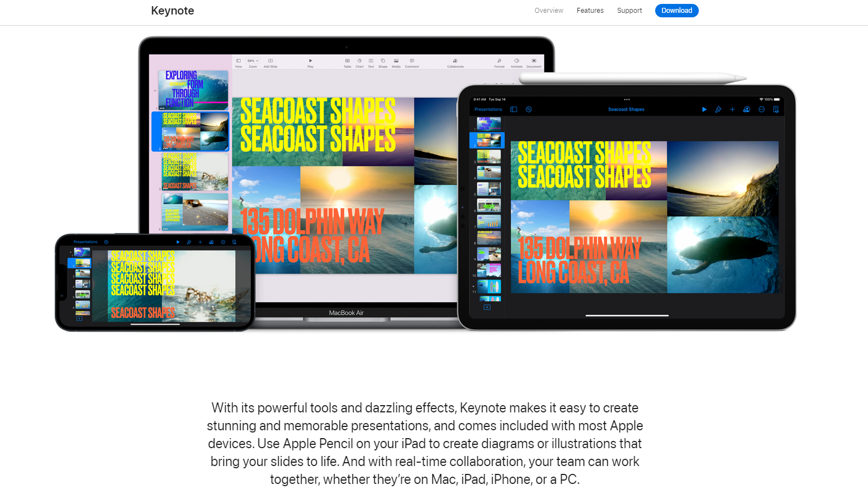This screenshot has width=868, height=494.
Task: Tap the battery indicator on the iPad
Action: [777, 99]
